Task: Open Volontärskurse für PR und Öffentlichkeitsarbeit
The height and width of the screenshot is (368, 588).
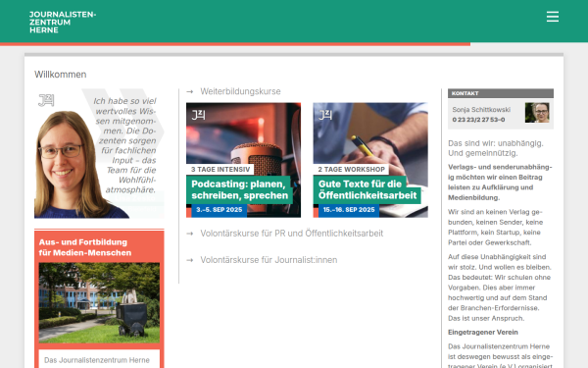Action: pyautogui.click(x=292, y=234)
